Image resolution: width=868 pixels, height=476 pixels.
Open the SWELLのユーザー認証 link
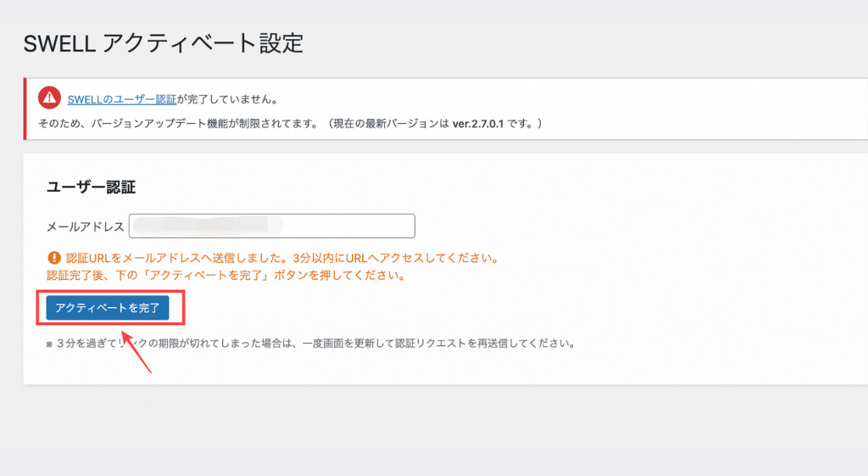(122, 99)
